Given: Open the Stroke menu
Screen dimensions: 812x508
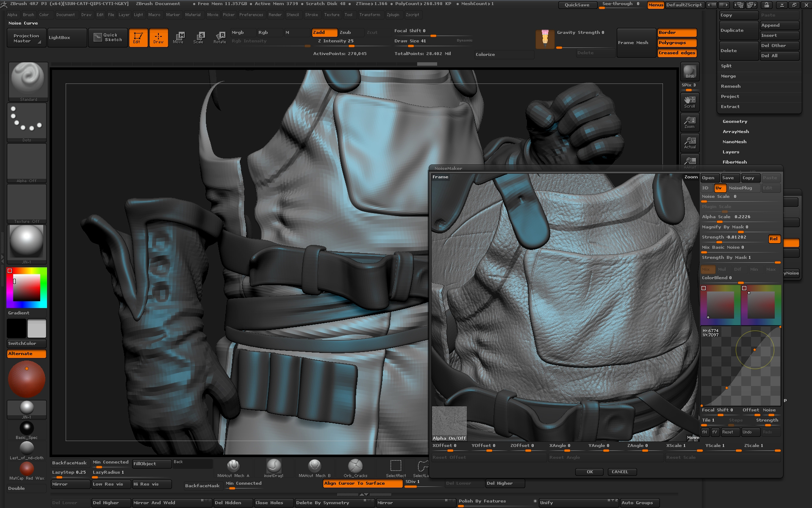Looking at the screenshot, I should click(x=311, y=15).
